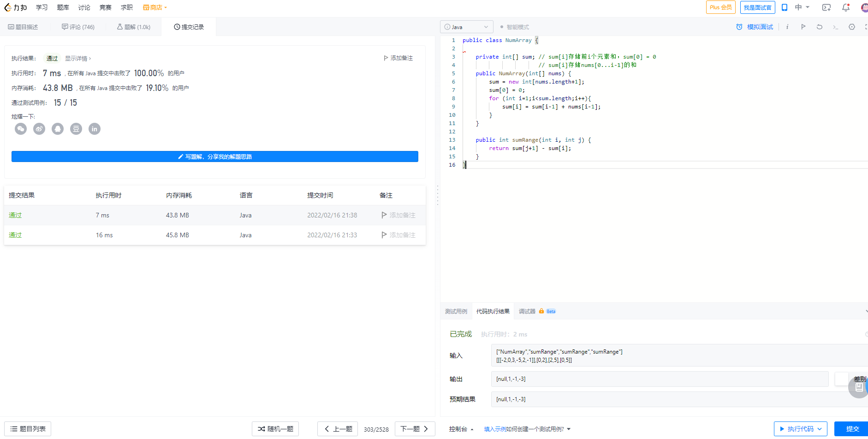
Task: Share result via the LinkedIn icon
Action: [95, 129]
